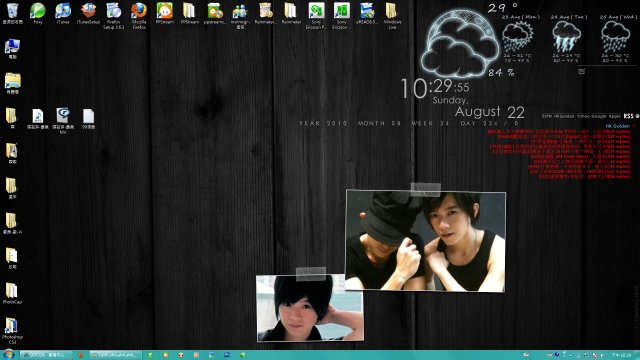Switch to the first taskbar browser window
Image resolution: width=640 pixels, height=360 pixels.
tap(46, 355)
